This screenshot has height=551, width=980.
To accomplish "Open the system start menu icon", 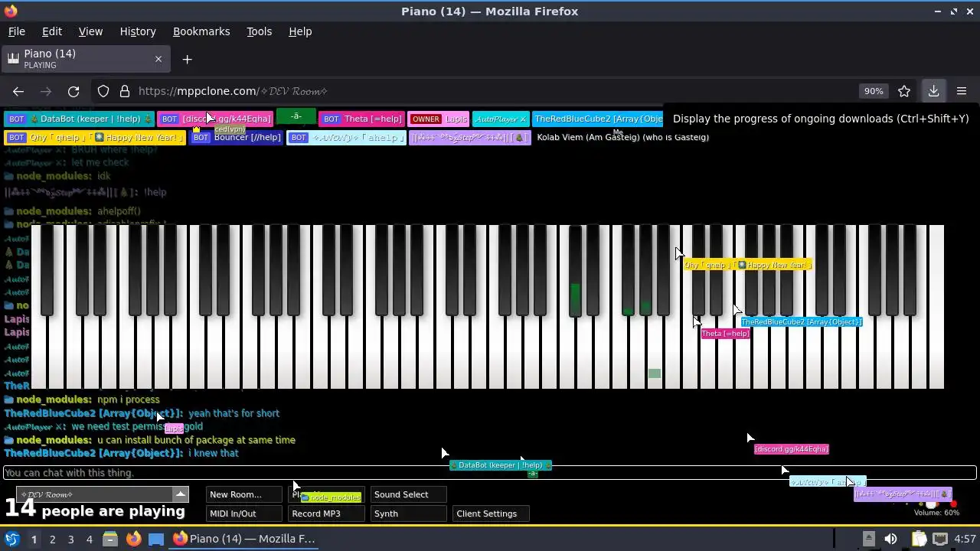I will click(11, 539).
